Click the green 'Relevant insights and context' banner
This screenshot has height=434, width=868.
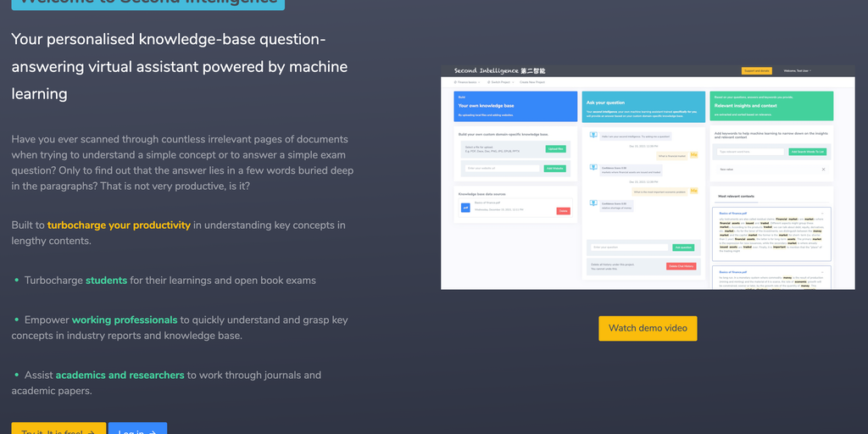771,106
